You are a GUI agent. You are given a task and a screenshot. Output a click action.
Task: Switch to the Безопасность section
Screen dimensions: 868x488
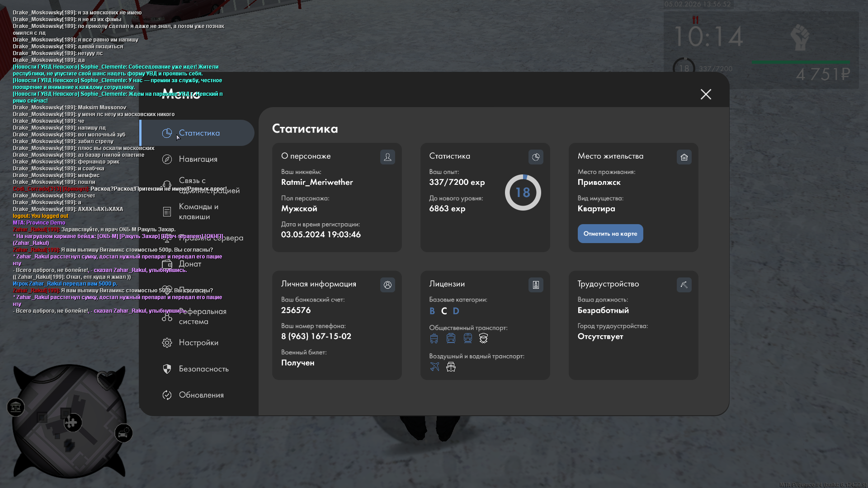(203, 369)
